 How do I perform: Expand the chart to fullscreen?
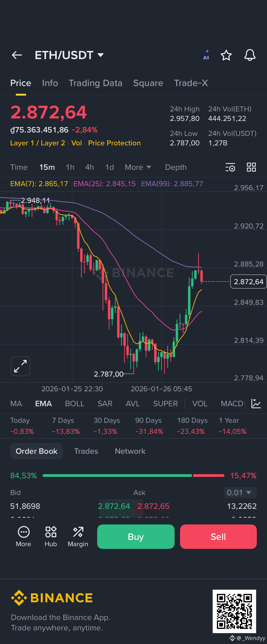point(20,366)
